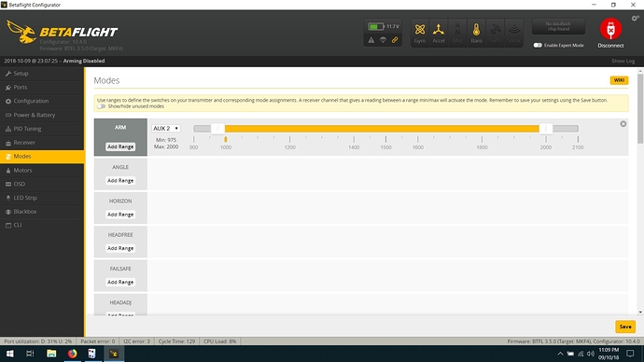The image size is (644, 362).
Task: Open the WIKI help link
Action: point(619,80)
